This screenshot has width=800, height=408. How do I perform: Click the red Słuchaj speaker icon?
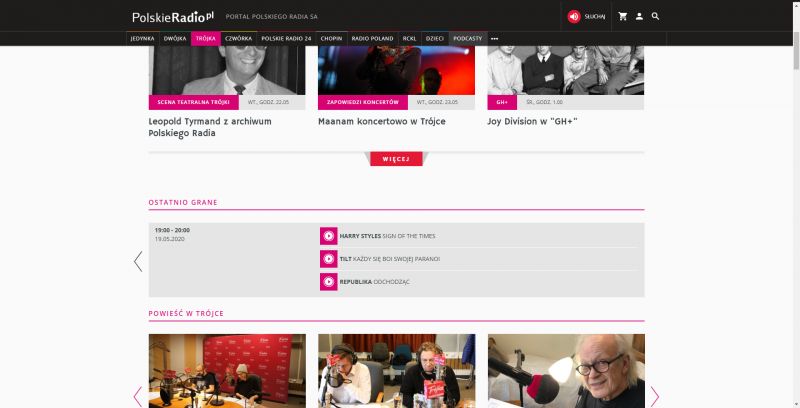click(574, 16)
